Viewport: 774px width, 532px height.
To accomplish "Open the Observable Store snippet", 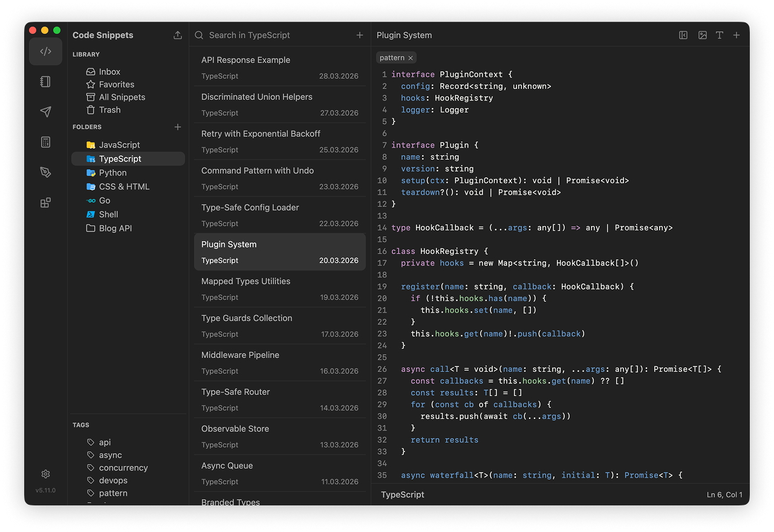I will 280,436.
